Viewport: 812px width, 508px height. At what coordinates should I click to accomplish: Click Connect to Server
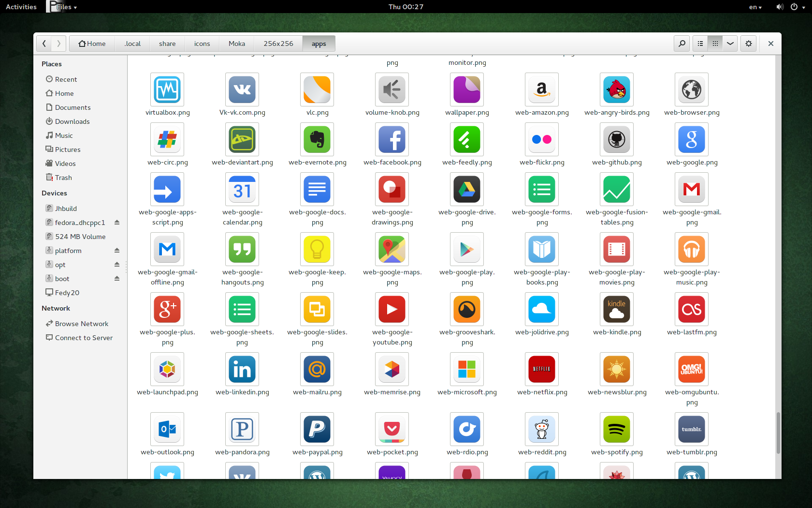click(83, 337)
